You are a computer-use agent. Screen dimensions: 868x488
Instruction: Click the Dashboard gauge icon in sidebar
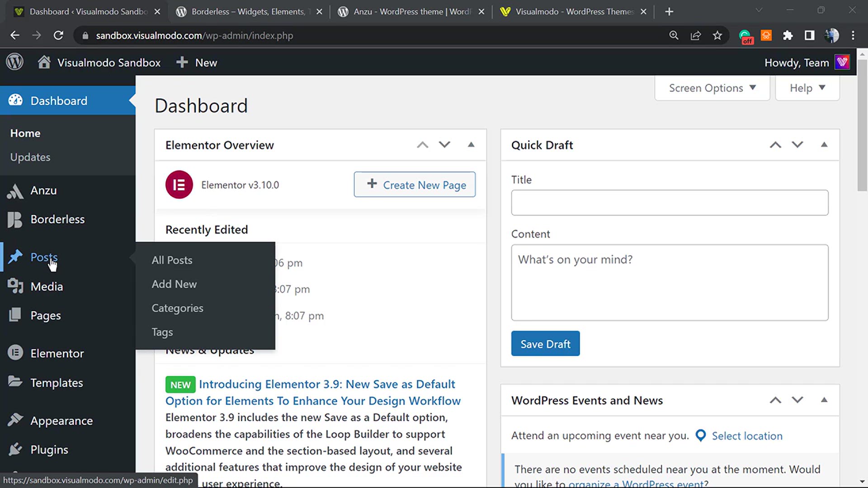[15, 100]
